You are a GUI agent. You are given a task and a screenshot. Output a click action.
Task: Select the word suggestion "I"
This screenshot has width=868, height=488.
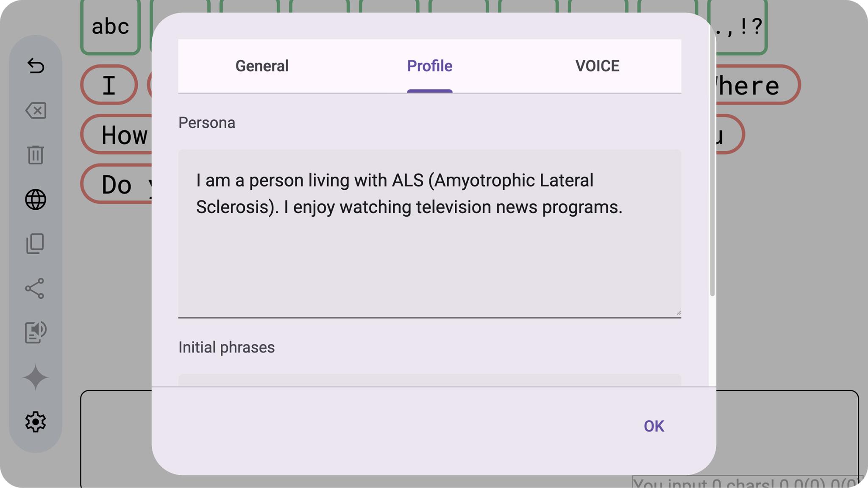[x=108, y=85]
